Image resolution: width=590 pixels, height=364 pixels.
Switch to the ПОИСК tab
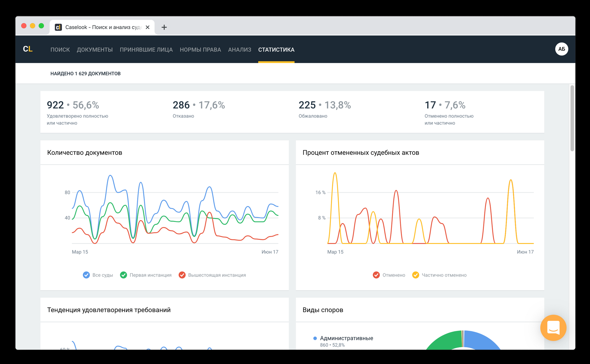pos(60,50)
